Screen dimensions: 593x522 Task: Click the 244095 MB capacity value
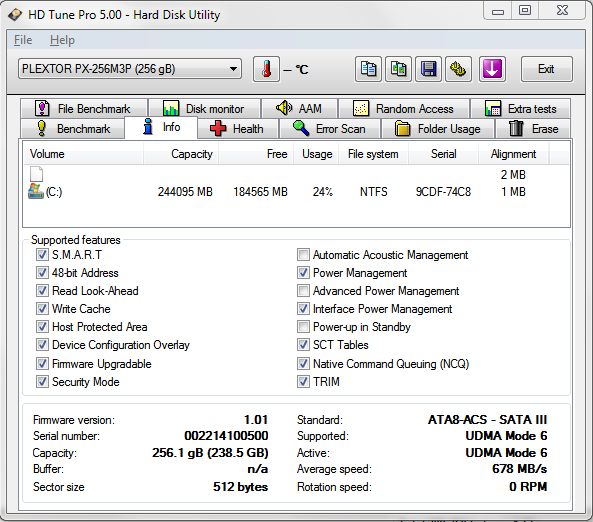185,192
